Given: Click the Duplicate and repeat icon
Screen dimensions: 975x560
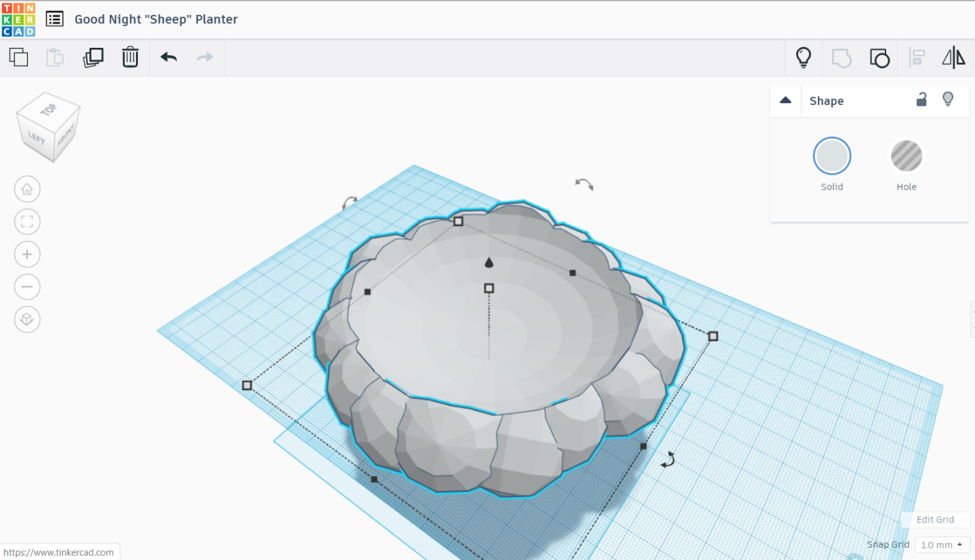Looking at the screenshot, I should coord(93,57).
